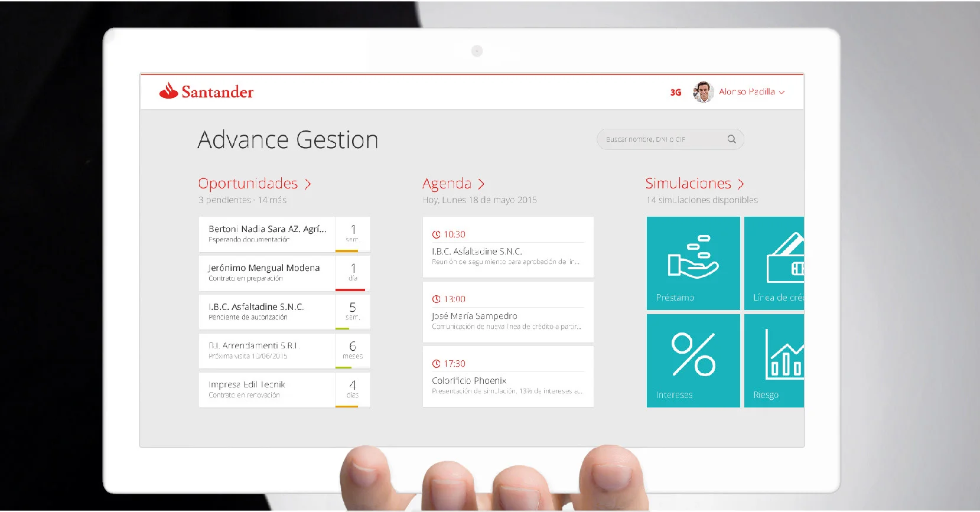Image resolution: width=980 pixels, height=512 pixels.
Task: Open the Simulaciones section heading
Action: (x=688, y=184)
